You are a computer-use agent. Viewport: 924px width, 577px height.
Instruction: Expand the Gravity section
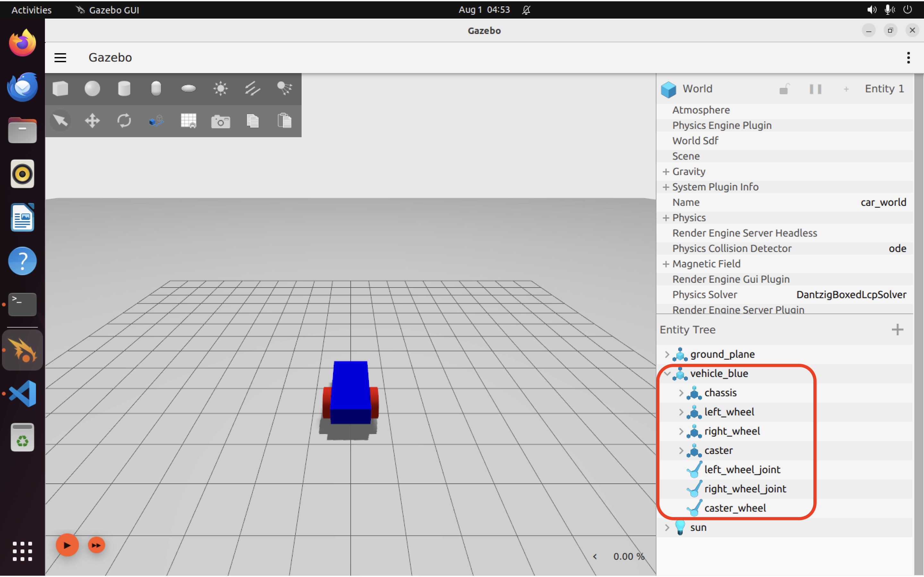(x=666, y=172)
